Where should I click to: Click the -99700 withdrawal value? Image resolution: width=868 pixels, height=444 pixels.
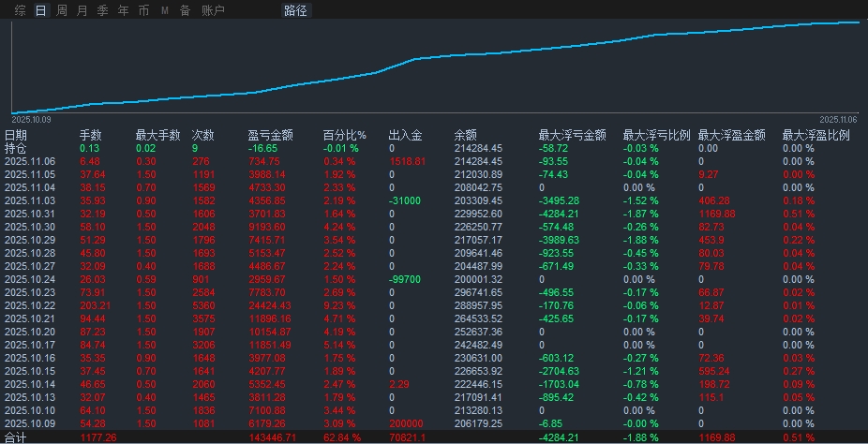[x=405, y=279]
